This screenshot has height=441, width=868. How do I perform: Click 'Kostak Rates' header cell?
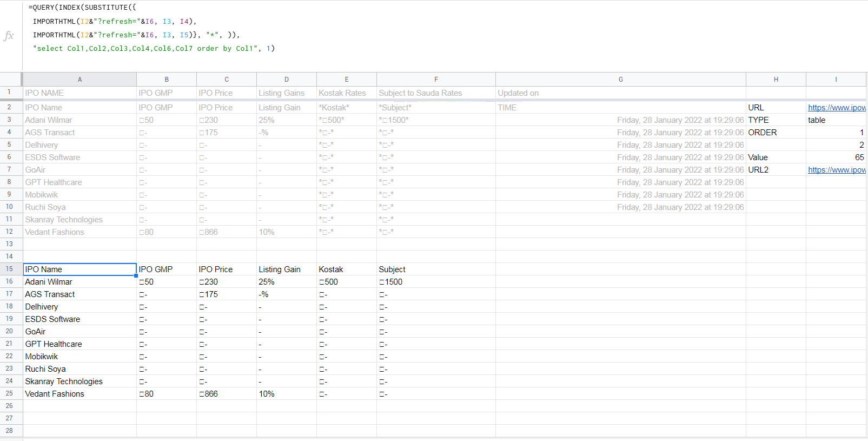coord(347,93)
